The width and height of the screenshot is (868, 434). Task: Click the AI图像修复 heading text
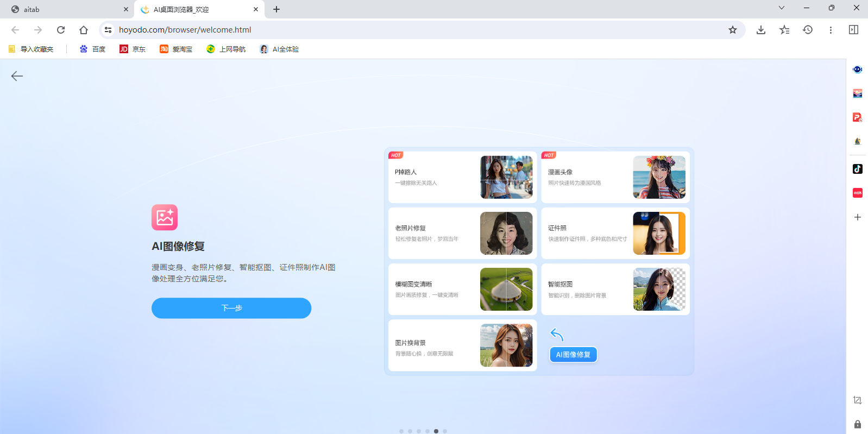pos(178,247)
